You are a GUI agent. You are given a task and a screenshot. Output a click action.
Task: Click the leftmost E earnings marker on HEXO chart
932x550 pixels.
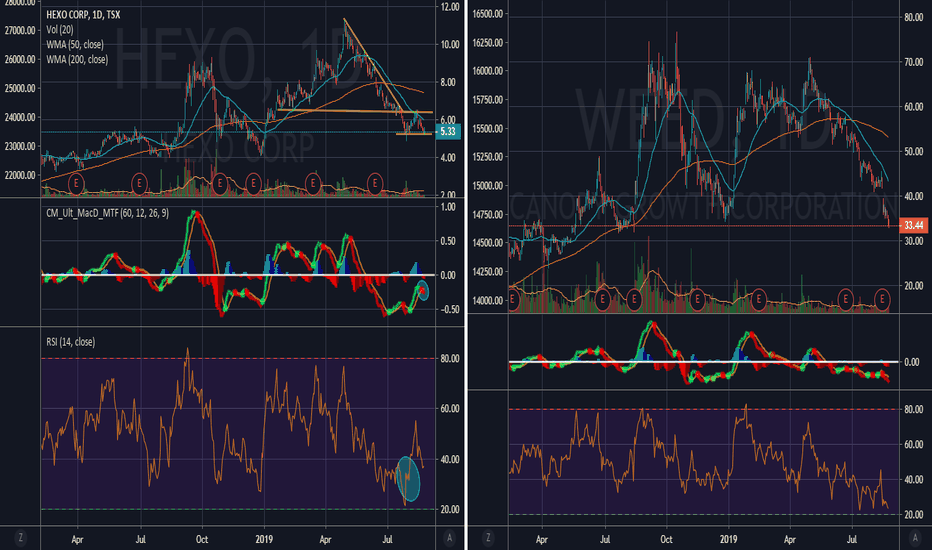(76, 184)
